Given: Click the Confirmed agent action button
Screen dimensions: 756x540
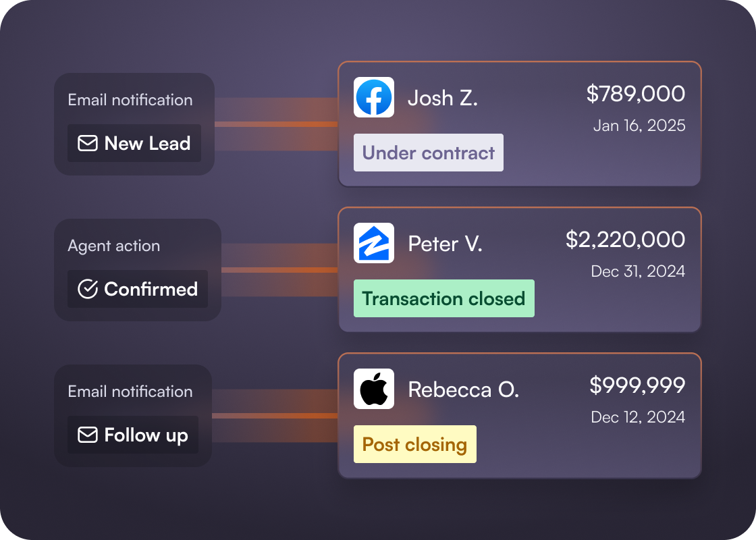Looking at the screenshot, I should click(138, 289).
